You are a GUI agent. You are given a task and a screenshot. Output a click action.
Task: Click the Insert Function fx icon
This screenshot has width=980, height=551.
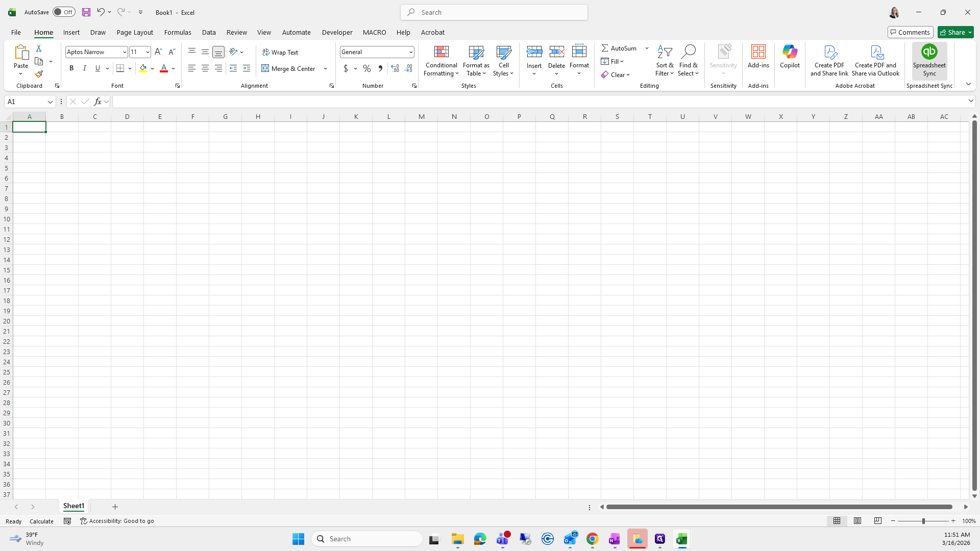tap(97, 102)
